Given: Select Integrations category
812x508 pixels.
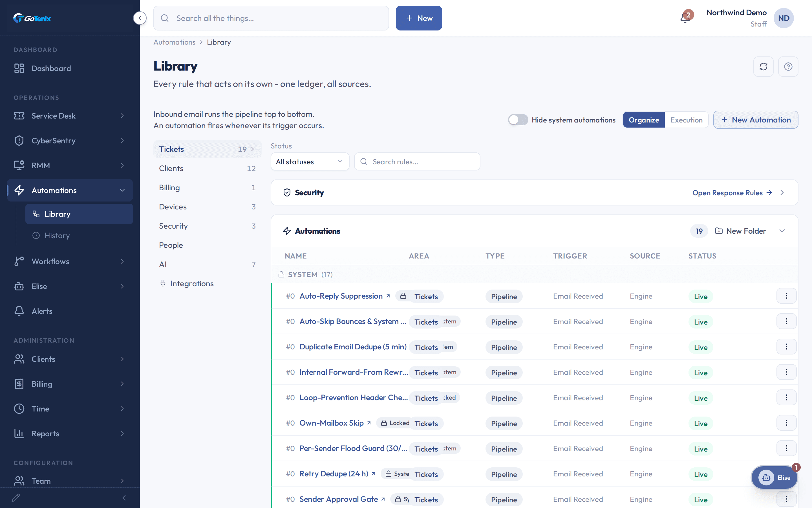Looking at the screenshot, I should [x=207, y=284].
